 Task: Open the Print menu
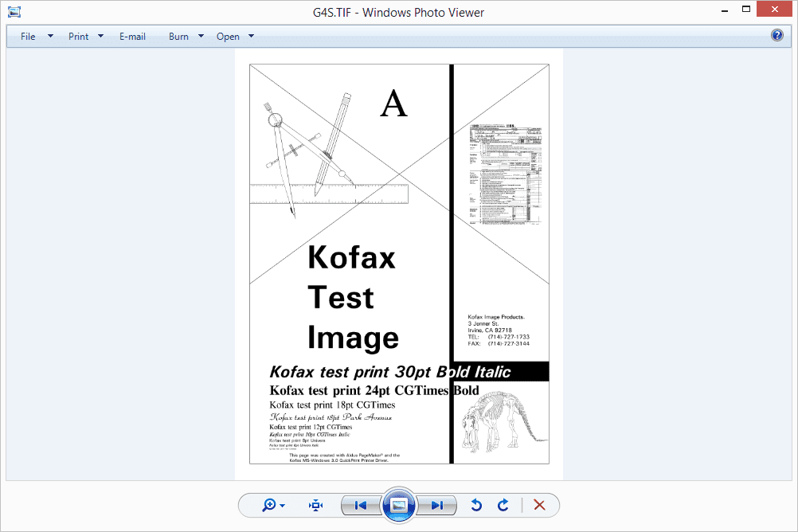pos(78,36)
